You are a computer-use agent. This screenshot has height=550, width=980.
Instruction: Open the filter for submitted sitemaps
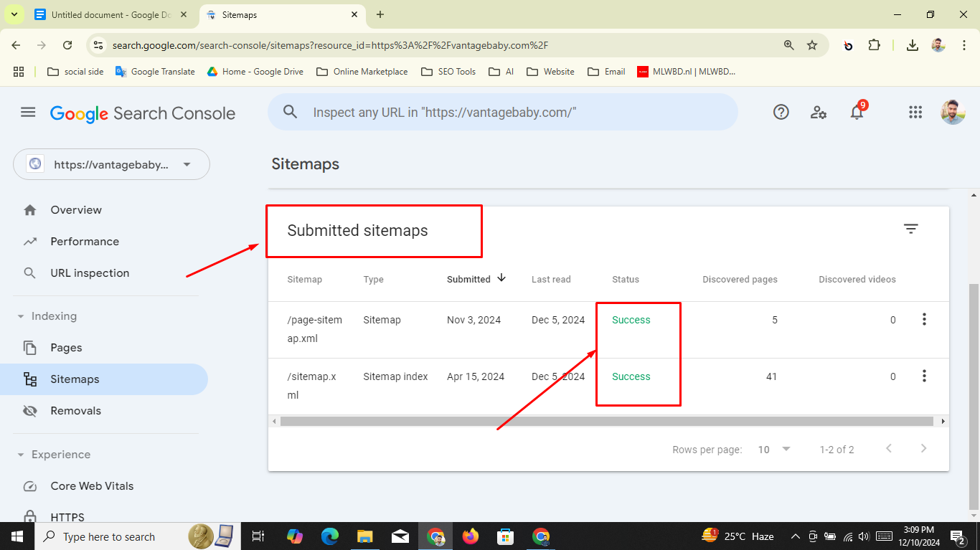pos(910,228)
